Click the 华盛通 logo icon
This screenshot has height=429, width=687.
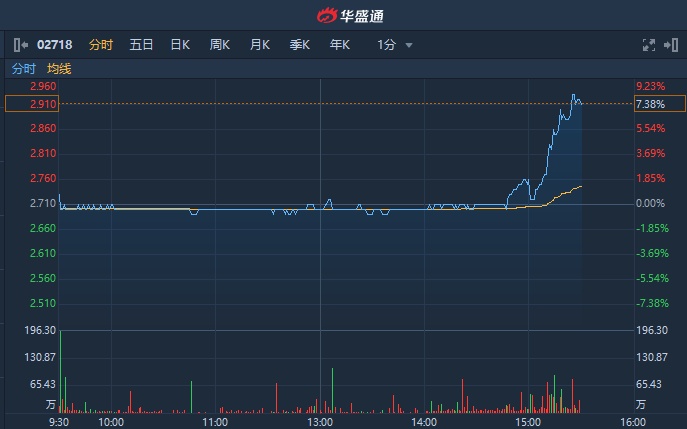click(x=328, y=15)
